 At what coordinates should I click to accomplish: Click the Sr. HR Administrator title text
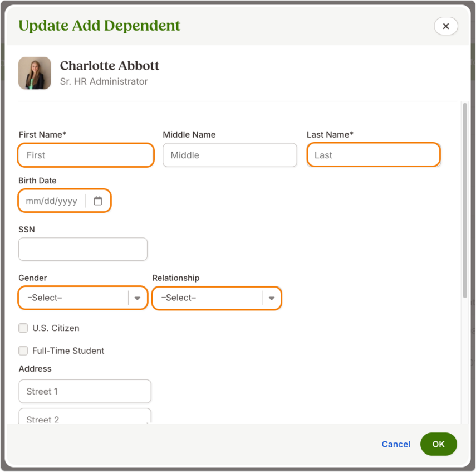point(104,81)
